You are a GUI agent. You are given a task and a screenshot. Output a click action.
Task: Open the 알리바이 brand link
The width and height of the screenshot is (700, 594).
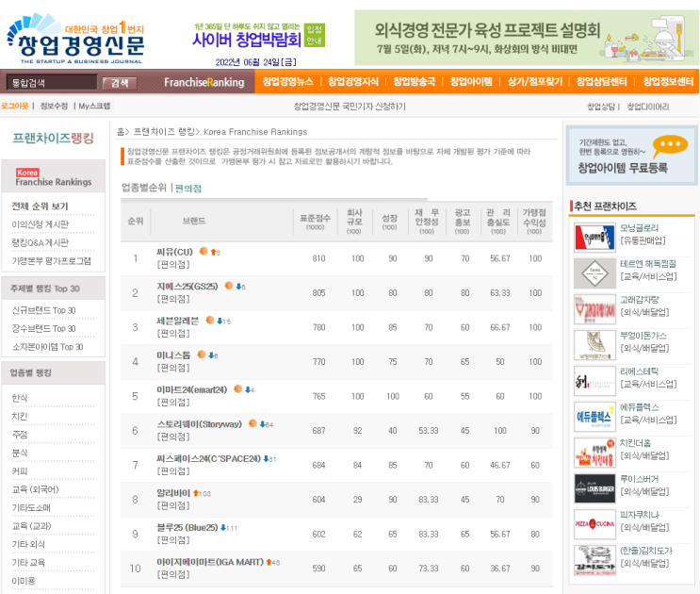[173, 492]
